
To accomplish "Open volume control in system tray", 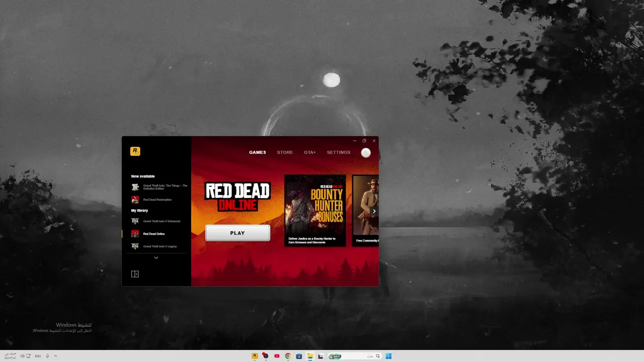I will 22,356.
